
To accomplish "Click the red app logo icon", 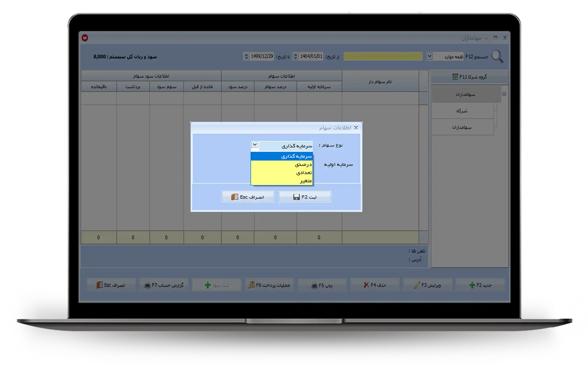I will (x=85, y=38).
